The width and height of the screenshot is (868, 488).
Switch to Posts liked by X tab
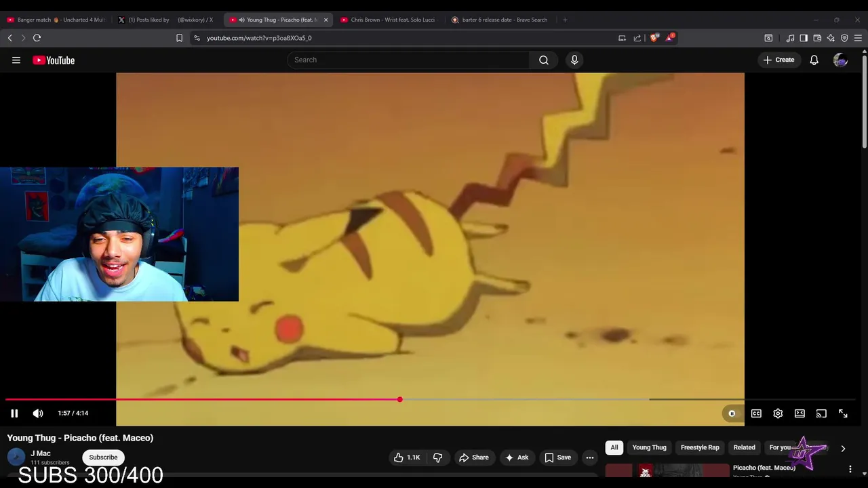pyautogui.click(x=166, y=20)
